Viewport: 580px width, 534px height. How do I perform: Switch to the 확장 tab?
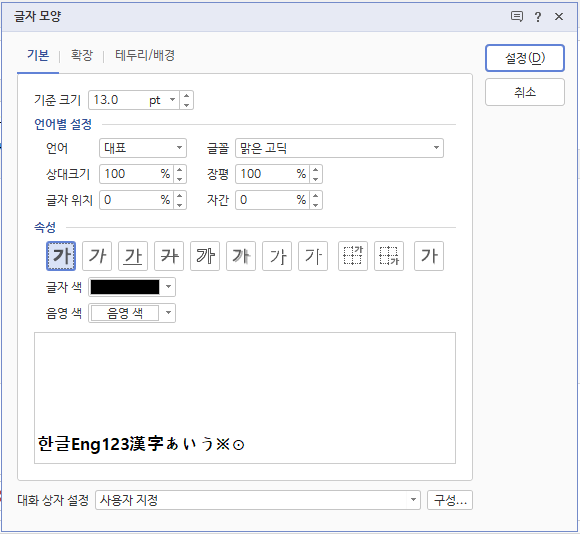pyautogui.click(x=82, y=55)
